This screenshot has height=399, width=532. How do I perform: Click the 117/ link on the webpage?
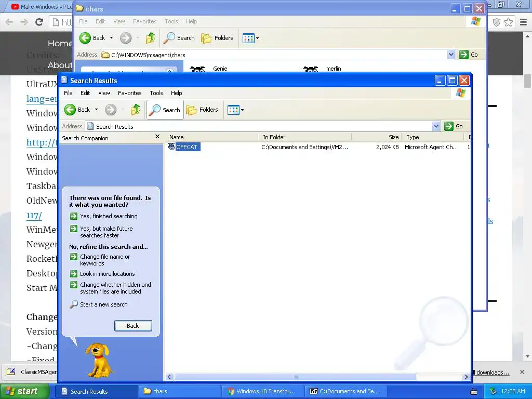34,216
